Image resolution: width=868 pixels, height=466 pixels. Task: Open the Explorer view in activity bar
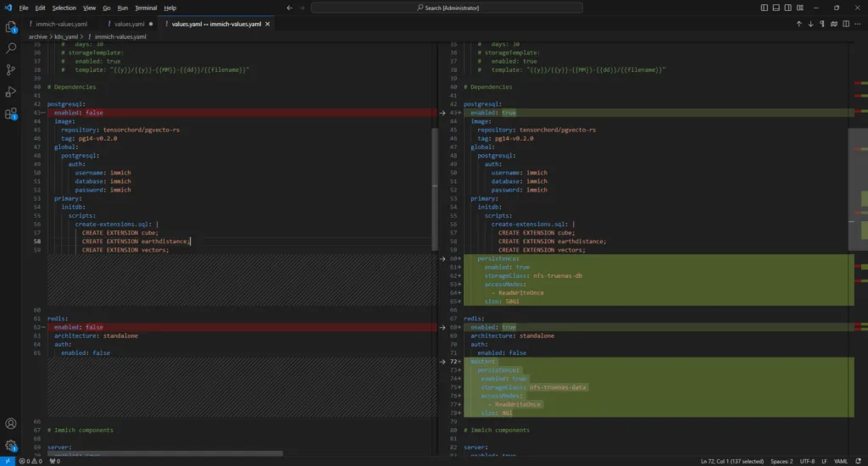[x=11, y=27]
